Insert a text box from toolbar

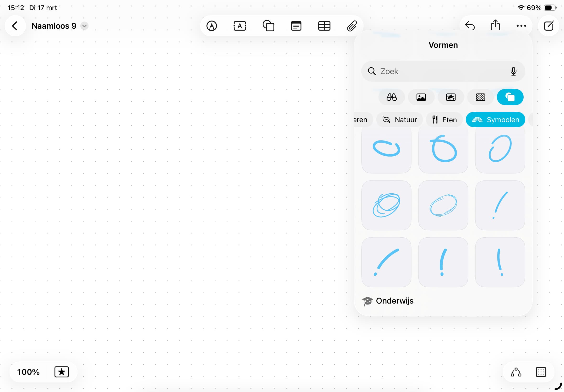point(240,26)
